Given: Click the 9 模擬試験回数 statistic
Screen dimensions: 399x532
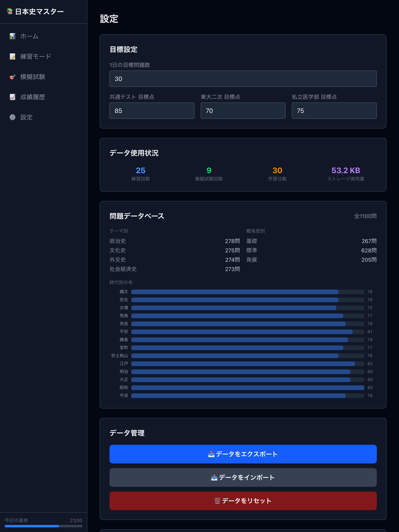Looking at the screenshot, I should [x=209, y=174].
